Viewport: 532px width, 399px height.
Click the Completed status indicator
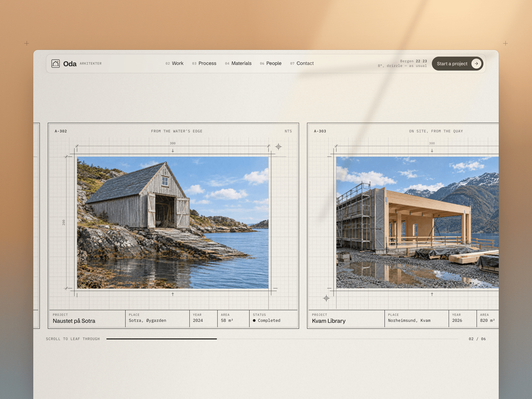(266, 321)
